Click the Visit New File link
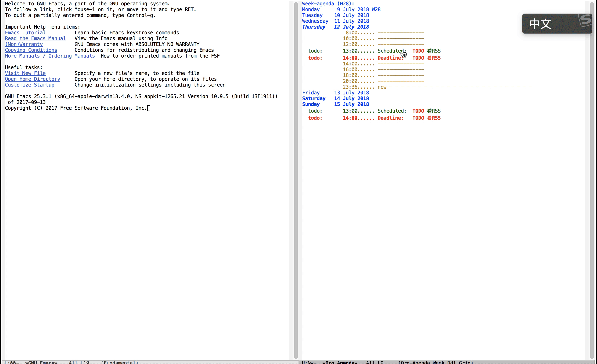This screenshot has width=597, height=364. [25, 73]
